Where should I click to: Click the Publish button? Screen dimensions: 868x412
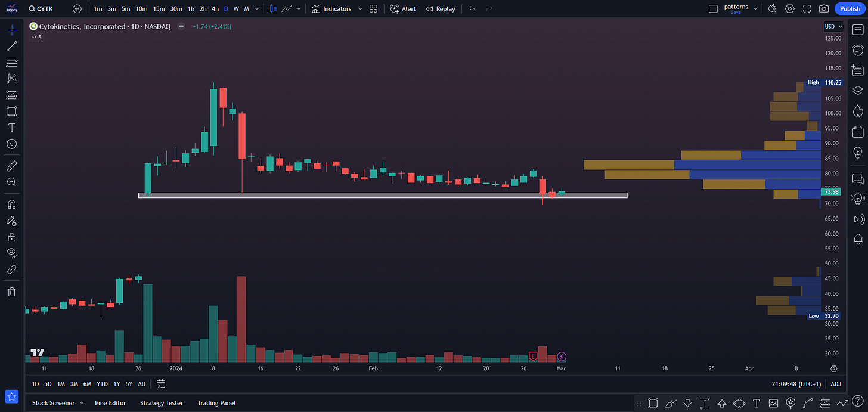(850, 9)
